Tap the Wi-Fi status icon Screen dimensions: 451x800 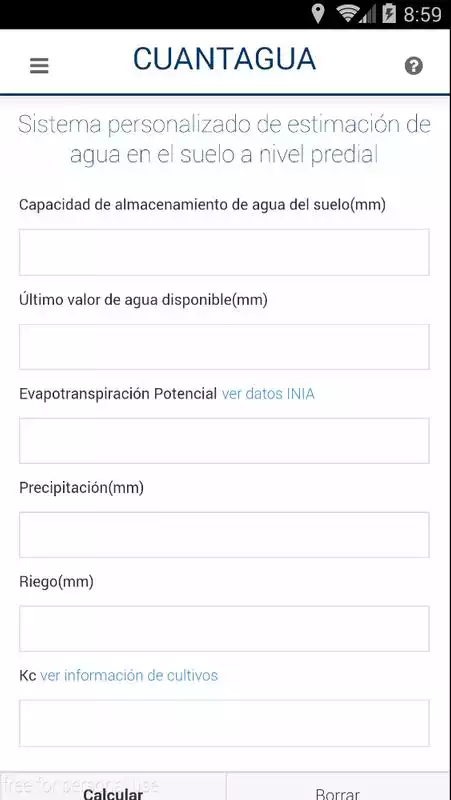coord(348,14)
